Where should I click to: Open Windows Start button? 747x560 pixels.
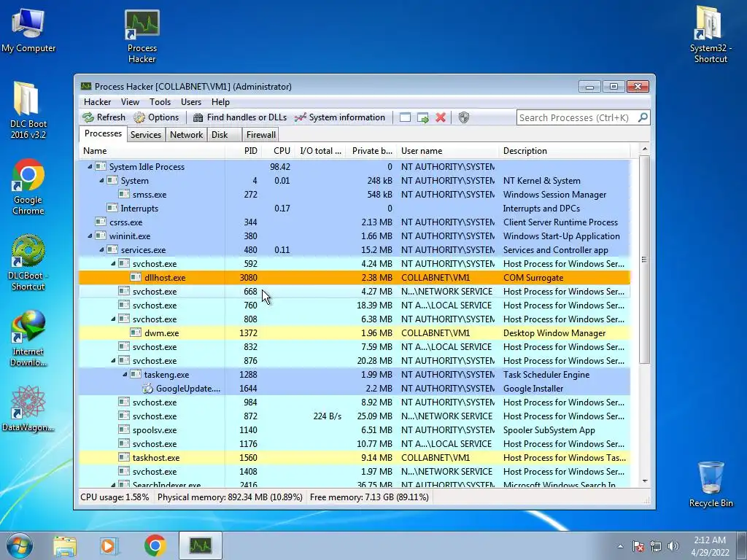(20, 545)
